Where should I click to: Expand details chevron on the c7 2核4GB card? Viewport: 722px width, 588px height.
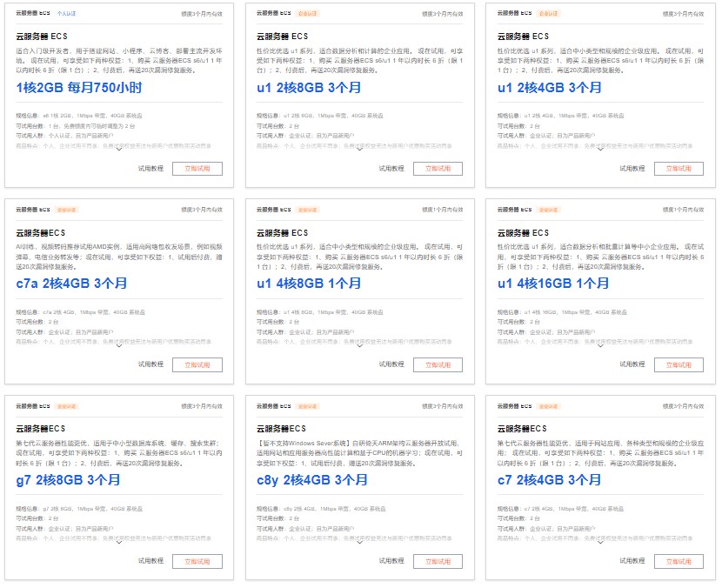click(600, 542)
